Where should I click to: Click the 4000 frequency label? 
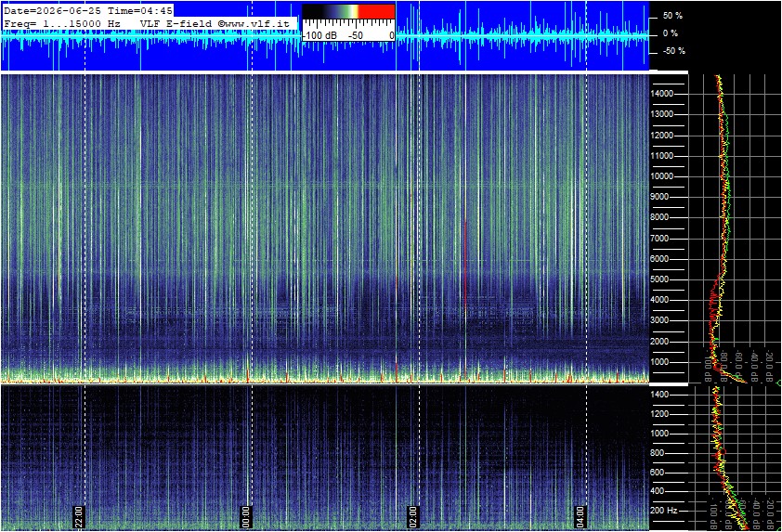(x=659, y=300)
